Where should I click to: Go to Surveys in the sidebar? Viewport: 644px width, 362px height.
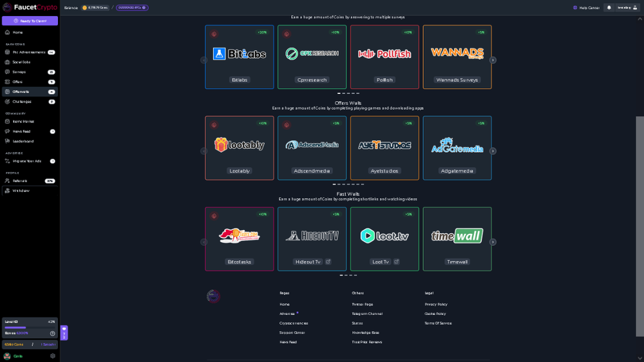click(19, 72)
